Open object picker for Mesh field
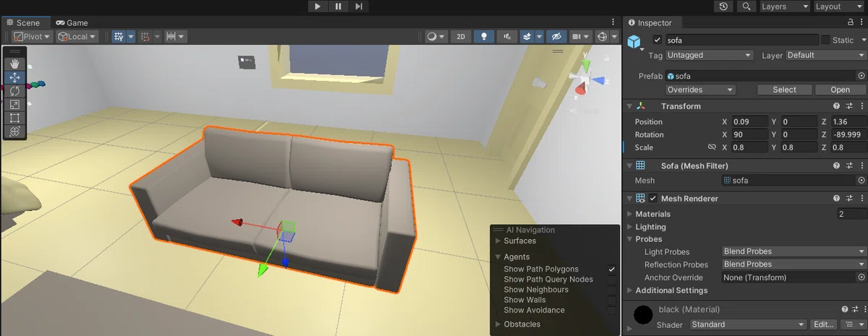 coord(861,181)
